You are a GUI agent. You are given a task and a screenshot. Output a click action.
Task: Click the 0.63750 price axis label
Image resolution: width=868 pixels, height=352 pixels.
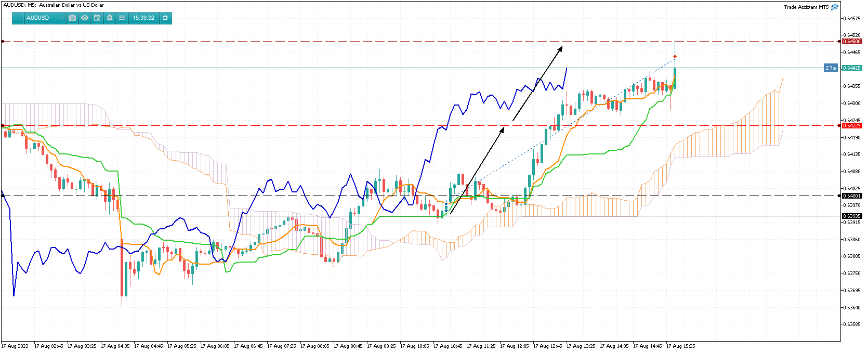point(852,273)
